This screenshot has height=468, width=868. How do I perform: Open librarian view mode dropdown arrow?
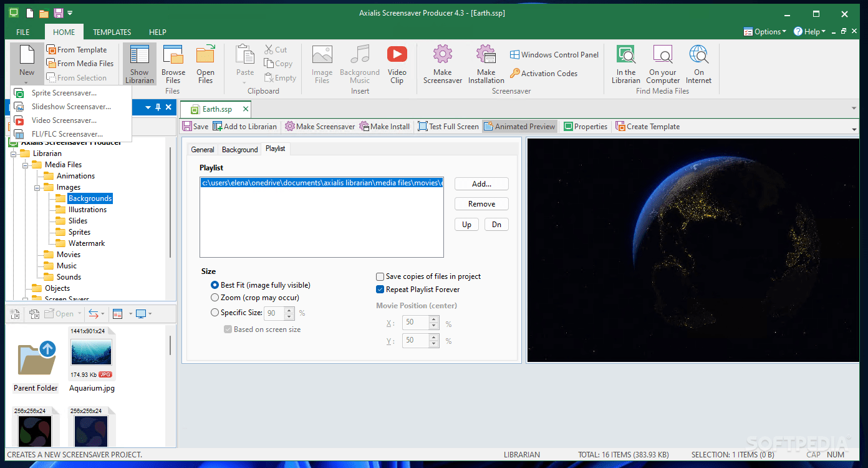tap(130, 314)
